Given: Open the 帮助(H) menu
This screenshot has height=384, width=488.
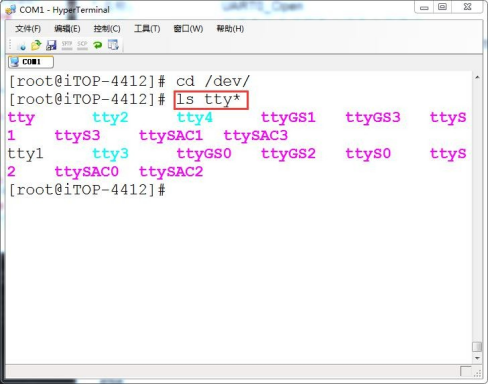Looking at the screenshot, I should click(x=230, y=29).
